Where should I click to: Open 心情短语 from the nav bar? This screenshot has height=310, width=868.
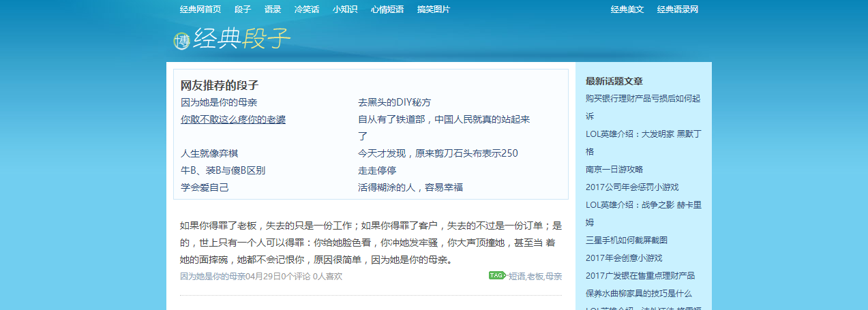(x=387, y=10)
